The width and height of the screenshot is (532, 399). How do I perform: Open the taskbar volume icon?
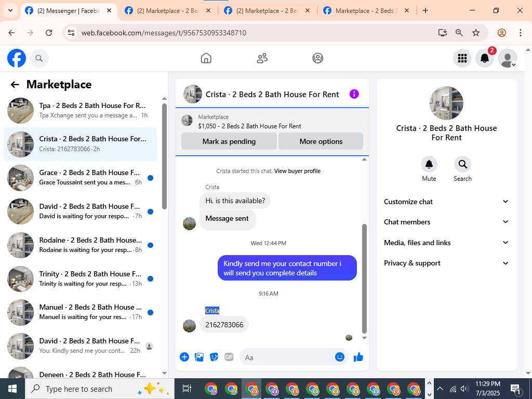[x=464, y=389]
